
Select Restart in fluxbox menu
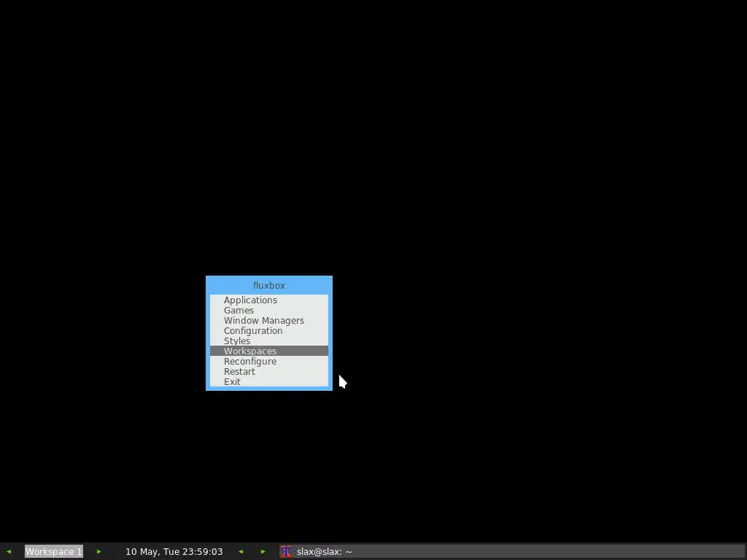tap(268, 371)
